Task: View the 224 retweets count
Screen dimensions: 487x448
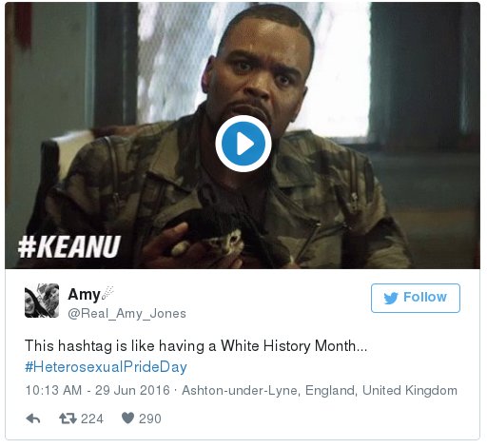Action: pos(92,419)
